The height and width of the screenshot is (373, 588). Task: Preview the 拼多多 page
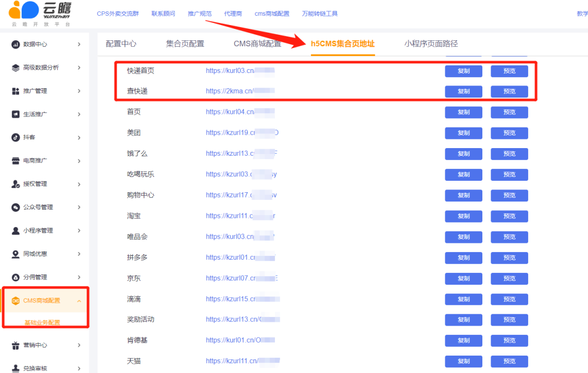coord(509,258)
